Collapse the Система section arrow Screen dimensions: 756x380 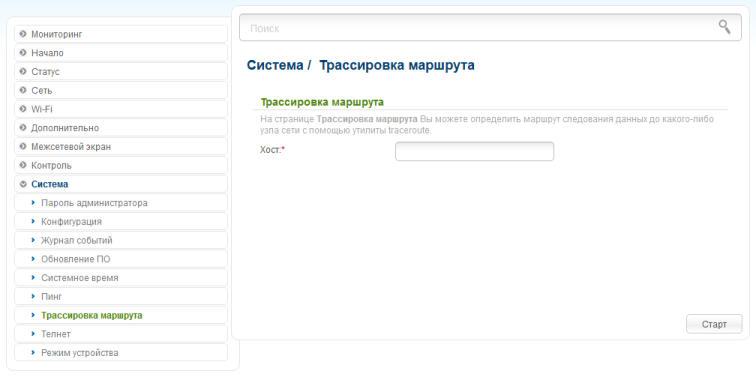click(x=23, y=184)
